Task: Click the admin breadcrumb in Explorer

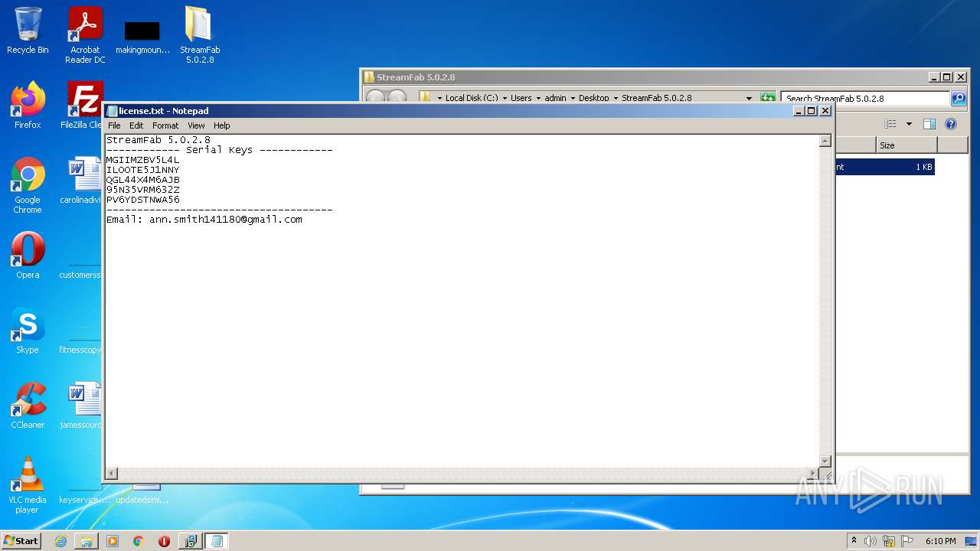Action: (x=555, y=98)
